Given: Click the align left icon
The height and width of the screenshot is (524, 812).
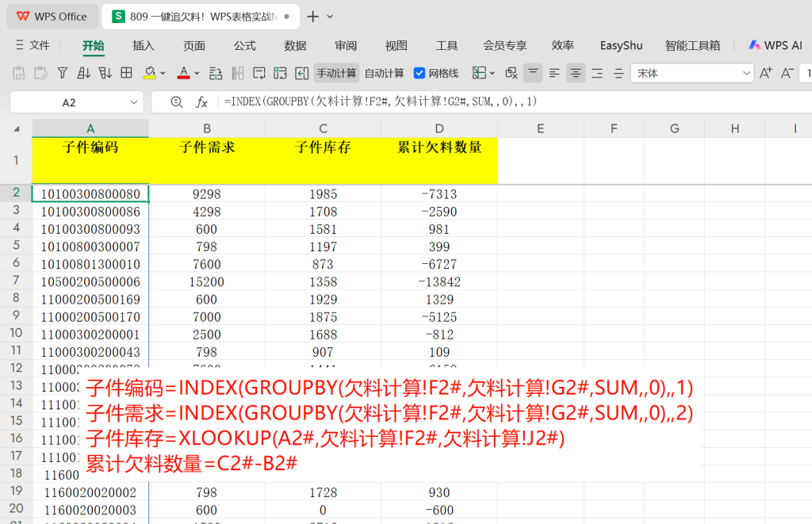Looking at the screenshot, I should tap(554, 73).
